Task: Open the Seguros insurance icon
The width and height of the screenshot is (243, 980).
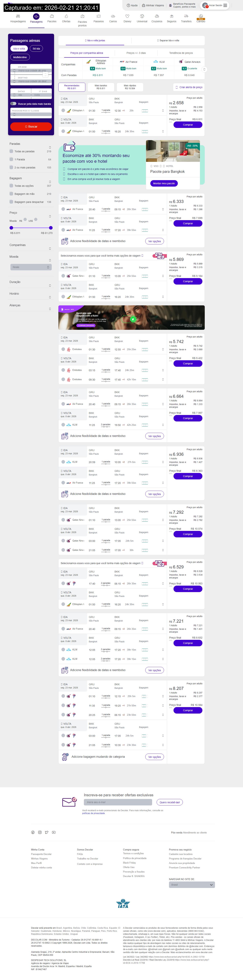Action: 171,16
